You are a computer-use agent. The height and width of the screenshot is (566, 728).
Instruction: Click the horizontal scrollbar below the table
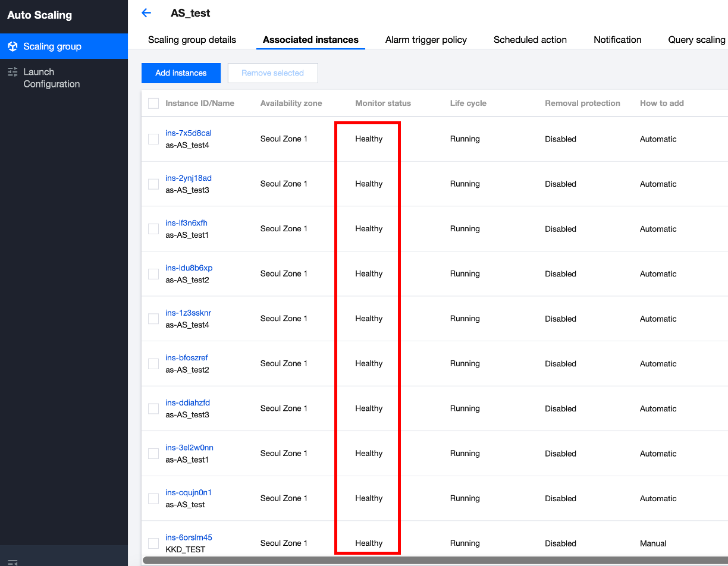[x=435, y=560]
